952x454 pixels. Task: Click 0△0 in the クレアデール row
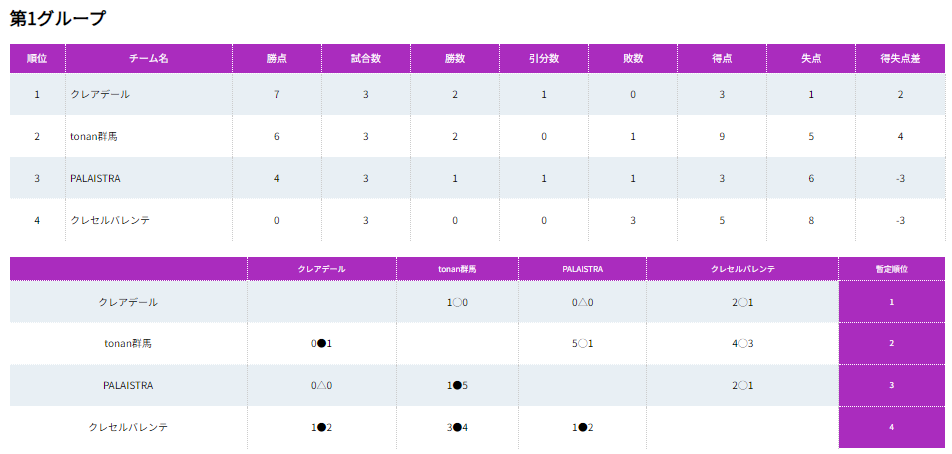[582, 302]
